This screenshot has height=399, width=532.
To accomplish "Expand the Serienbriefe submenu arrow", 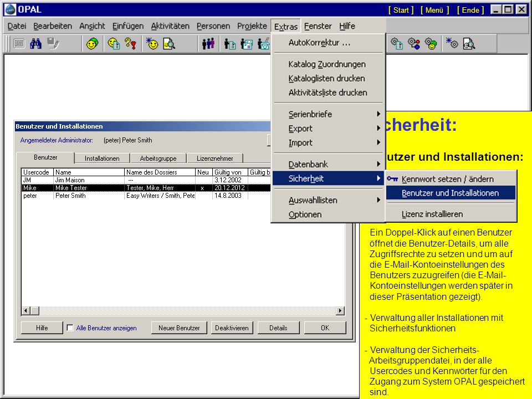I will (x=378, y=114).
